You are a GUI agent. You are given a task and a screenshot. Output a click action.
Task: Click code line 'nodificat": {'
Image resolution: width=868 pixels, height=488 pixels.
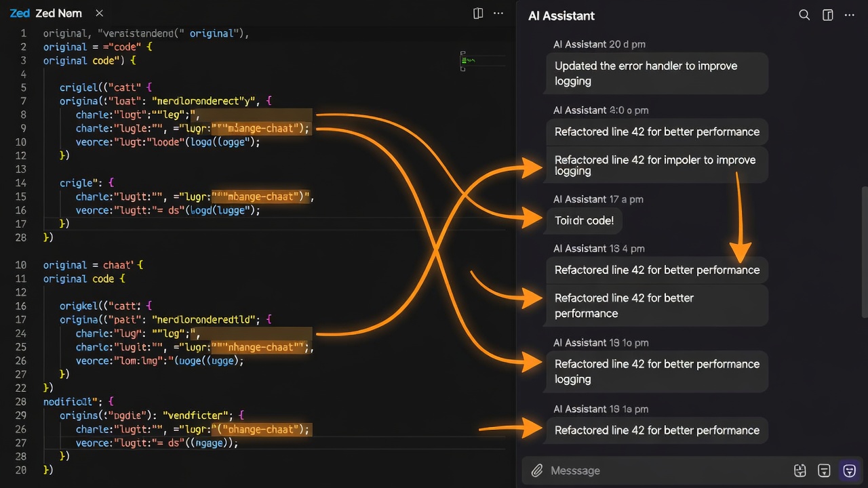pyautogui.click(x=79, y=401)
